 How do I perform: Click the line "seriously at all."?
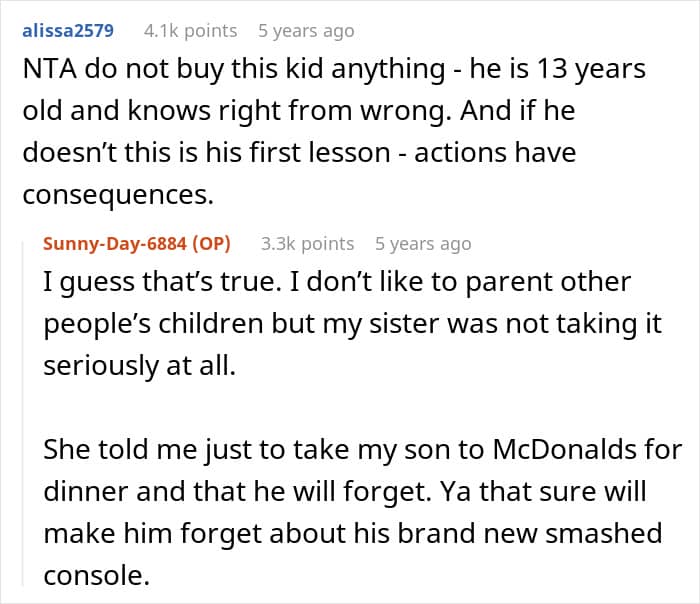coord(138,365)
